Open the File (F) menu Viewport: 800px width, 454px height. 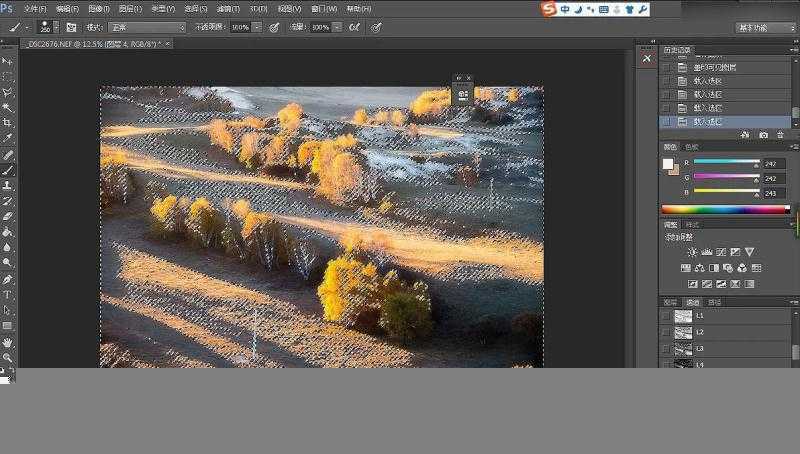(x=35, y=9)
